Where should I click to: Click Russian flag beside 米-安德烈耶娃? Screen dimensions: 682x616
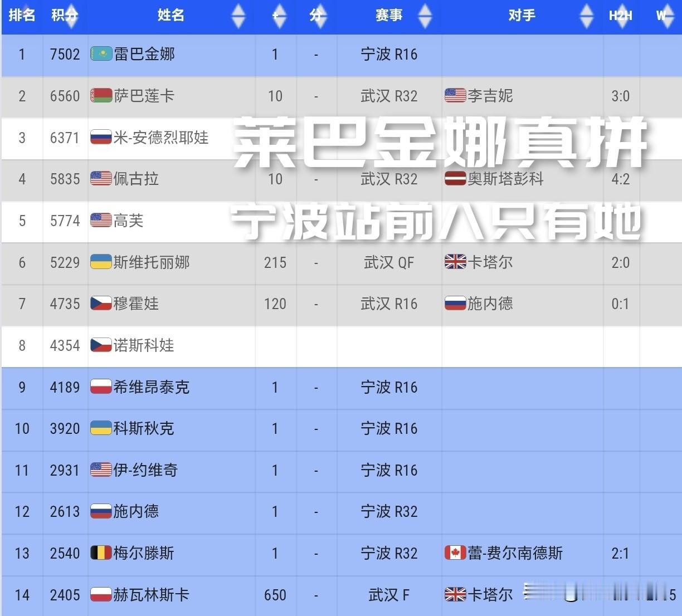tap(101, 138)
